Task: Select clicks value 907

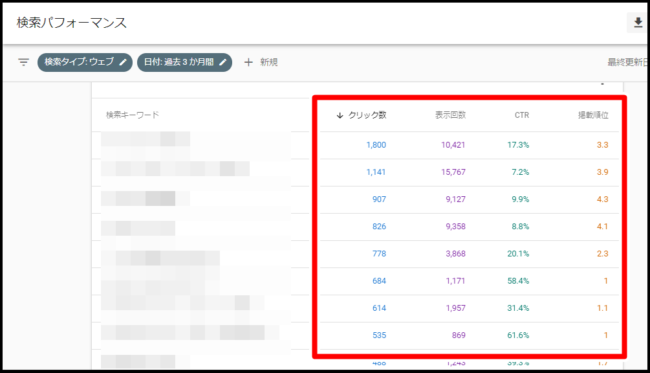Action: (379, 199)
